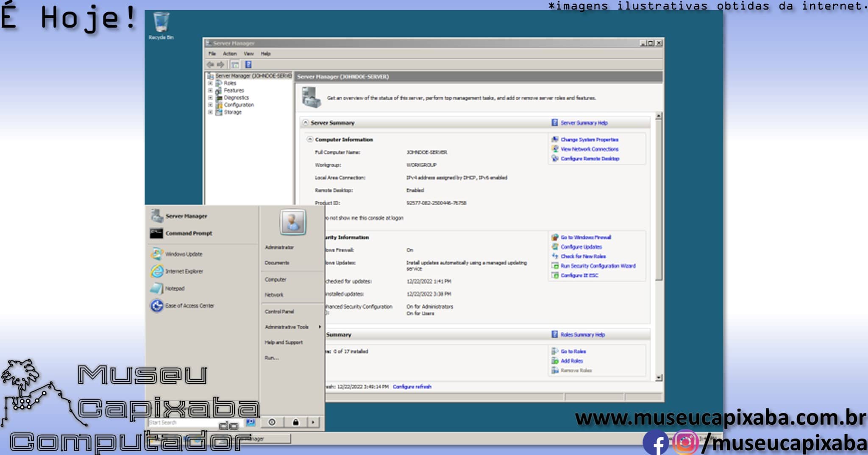Screen dimensions: 868x455
Task: Click the Run Security Configuration Wizard icon
Action: (x=554, y=265)
